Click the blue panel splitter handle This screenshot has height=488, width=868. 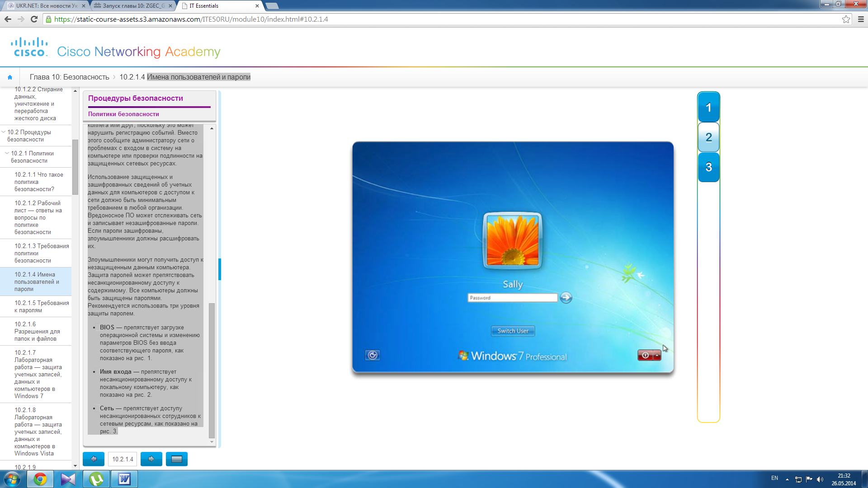pyautogui.click(x=220, y=269)
